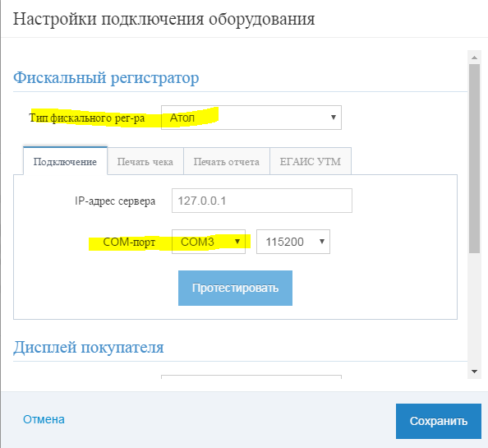Click the arrow icon next to COM3
This screenshot has width=488, height=448.
coord(237,242)
